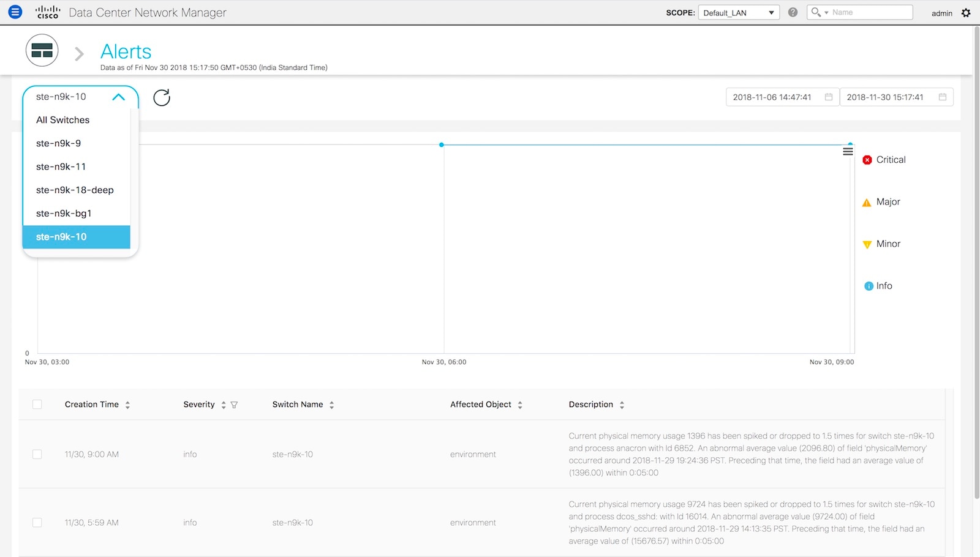Open calendar for the end date
This screenshot has height=557, width=980.
(x=943, y=97)
